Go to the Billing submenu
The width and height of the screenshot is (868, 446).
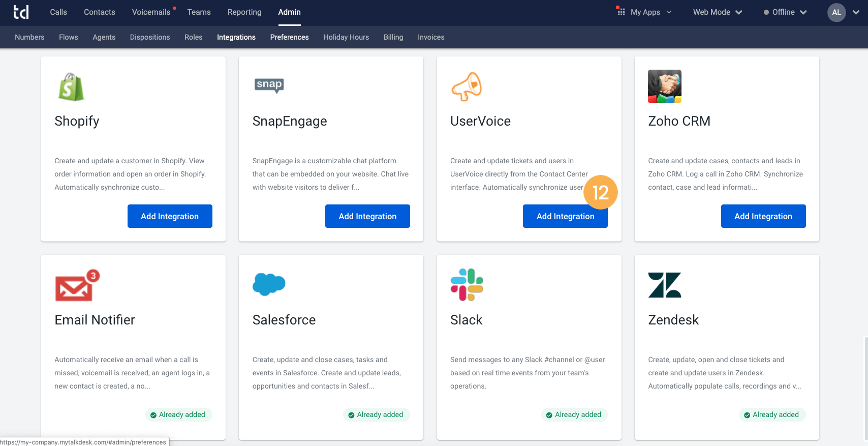(393, 37)
